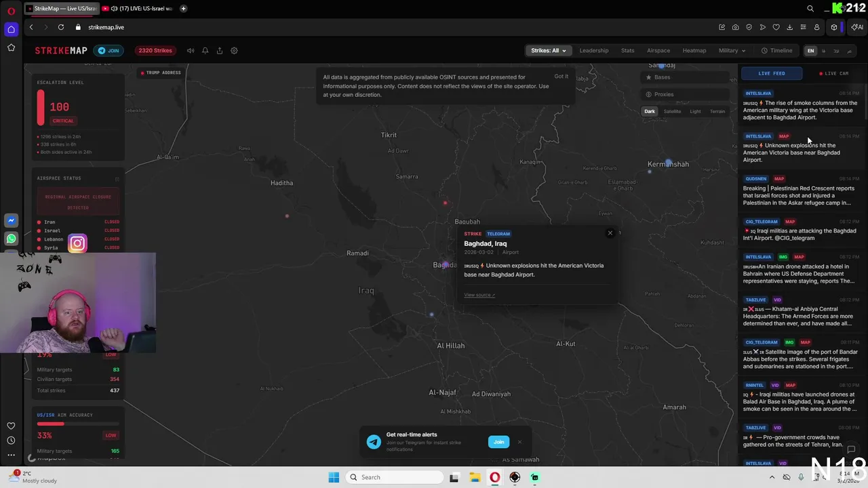868x488 pixels.
Task: Close the real-time alerts banner
Action: coord(519,442)
